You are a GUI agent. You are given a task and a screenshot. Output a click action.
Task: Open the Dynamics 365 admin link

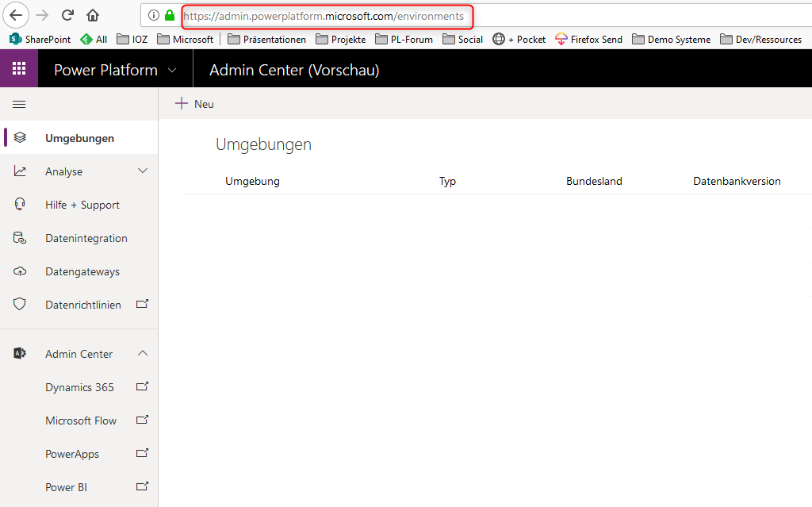79,387
